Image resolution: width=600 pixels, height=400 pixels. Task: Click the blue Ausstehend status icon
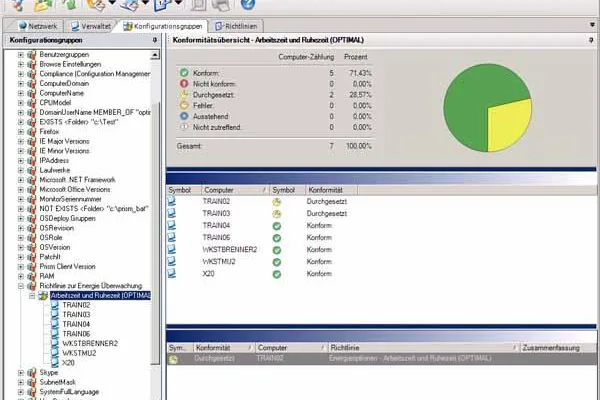[x=184, y=116]
